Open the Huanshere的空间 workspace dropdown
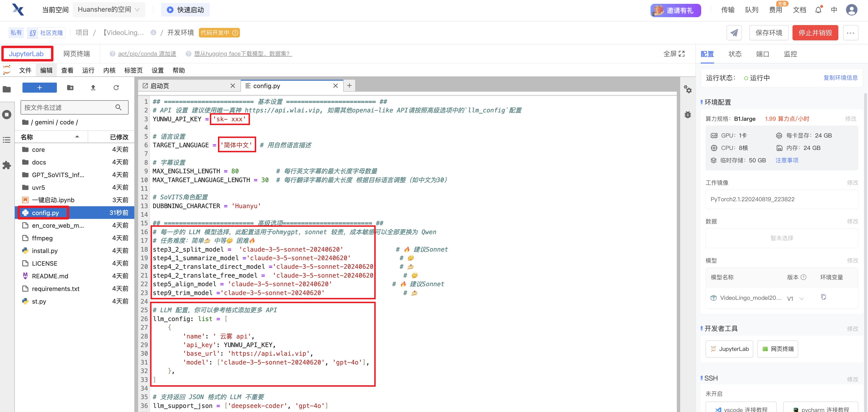The height and width of the screenshot is (412, 868). (x=109, y=10)
